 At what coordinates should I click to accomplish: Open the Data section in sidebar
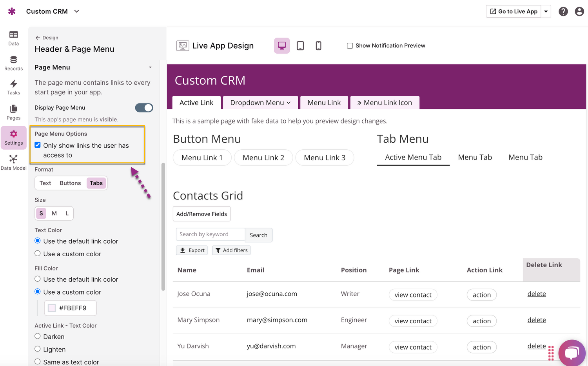13,38
